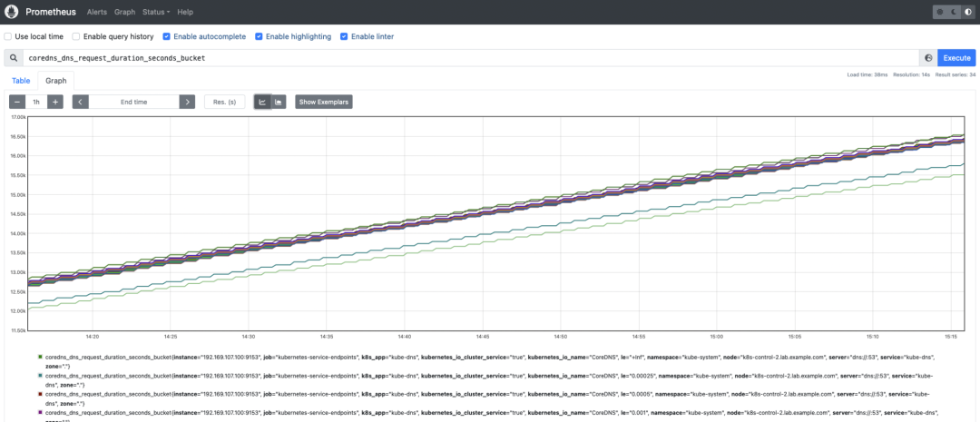Click the Prometheus flame logo
The height and width of the screenshot is (422, 980).
(11, 12)
